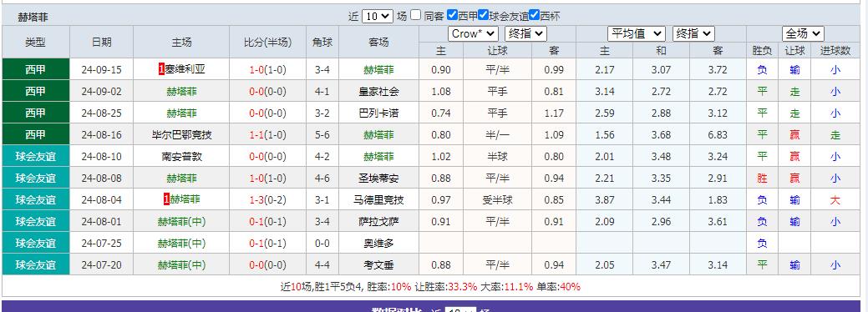Open the 全场 dropdown
868x312 pixels.
(803, 33)
